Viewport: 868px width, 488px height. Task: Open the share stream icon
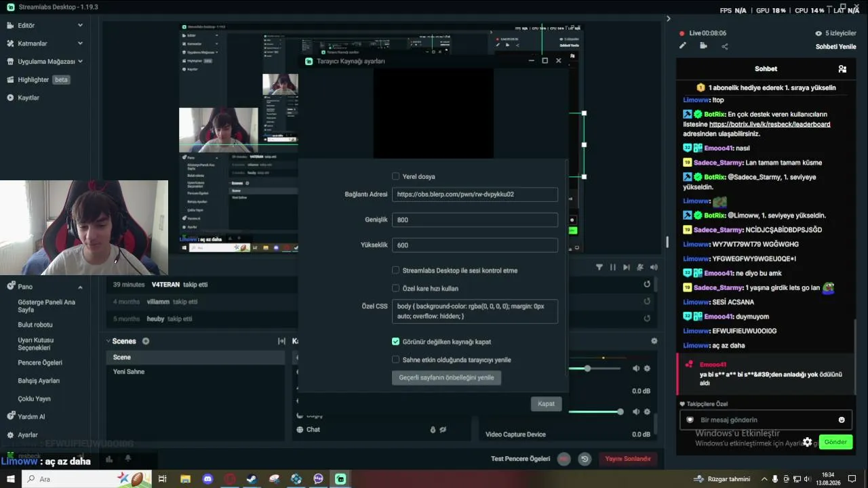(x=725, y=46)
